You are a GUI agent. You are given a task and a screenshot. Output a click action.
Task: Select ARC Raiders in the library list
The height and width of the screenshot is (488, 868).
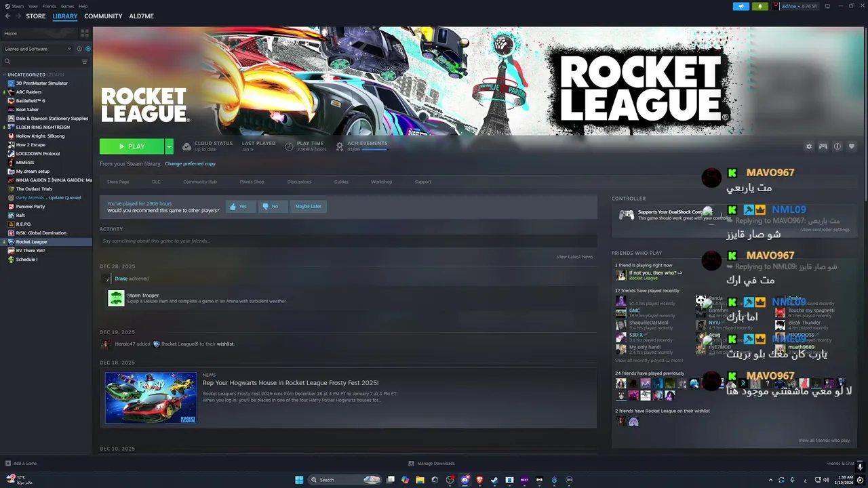[x=28, y=92]
